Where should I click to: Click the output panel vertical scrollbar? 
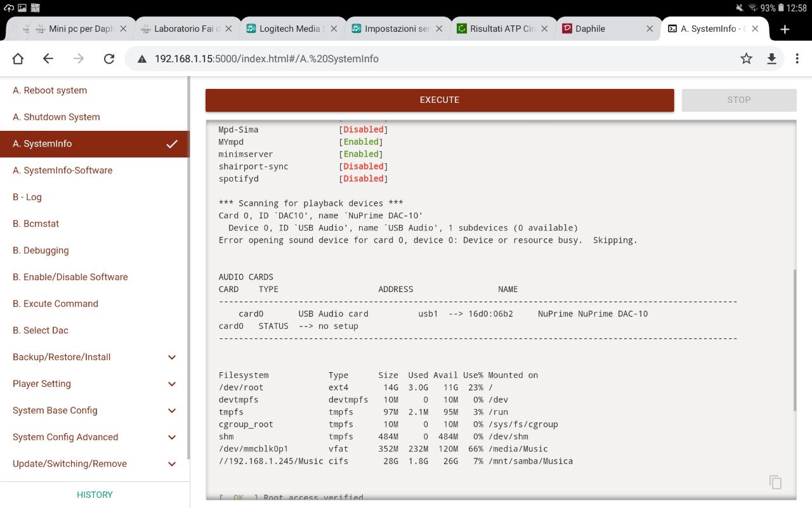[794, 340]
